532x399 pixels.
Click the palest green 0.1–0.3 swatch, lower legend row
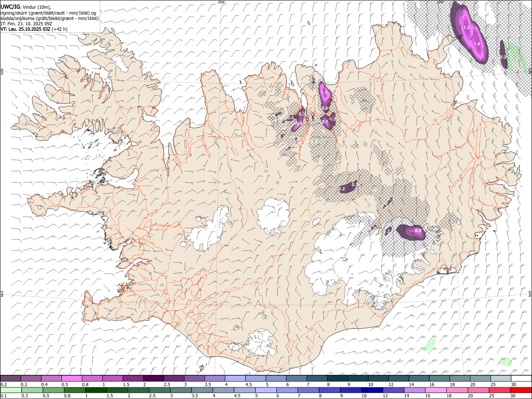[11, 390]
